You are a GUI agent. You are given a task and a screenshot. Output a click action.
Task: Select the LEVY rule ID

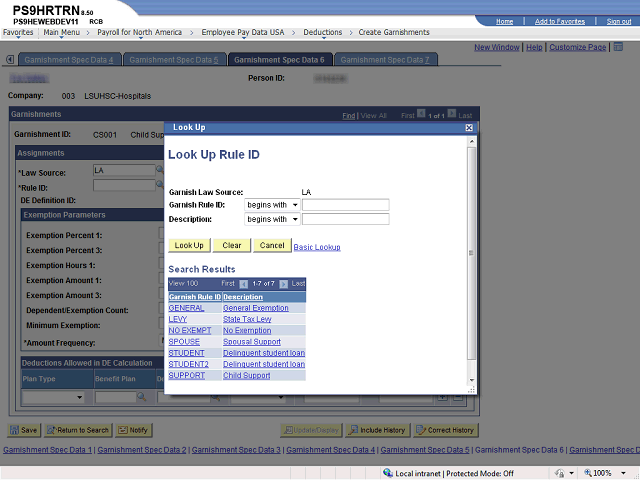(x=178, y=319)
